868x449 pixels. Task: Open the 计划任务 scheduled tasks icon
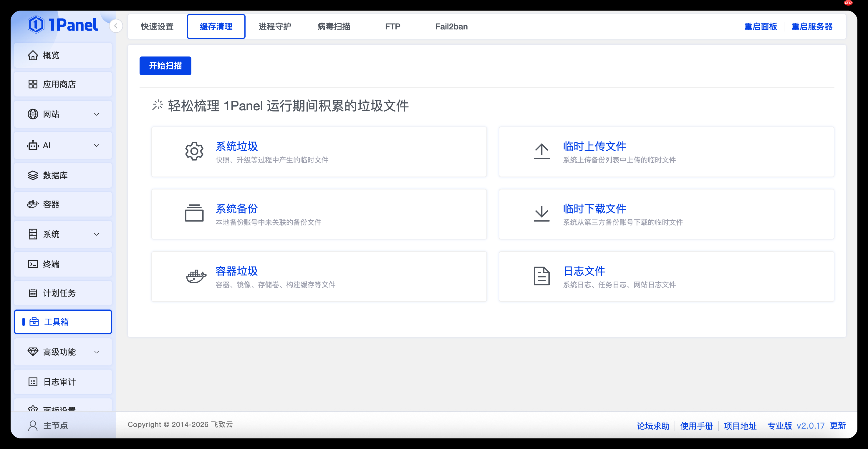coord(32,293)
